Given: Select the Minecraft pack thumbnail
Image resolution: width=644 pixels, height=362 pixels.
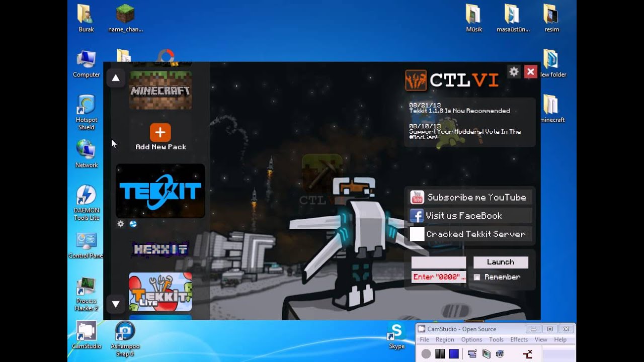Looking at the screenshot, I should 160,90.
